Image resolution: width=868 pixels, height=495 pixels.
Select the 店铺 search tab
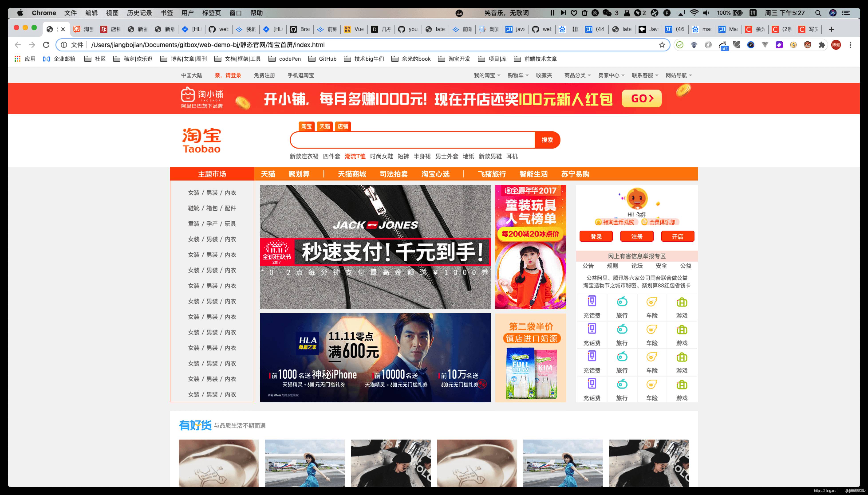343,126
